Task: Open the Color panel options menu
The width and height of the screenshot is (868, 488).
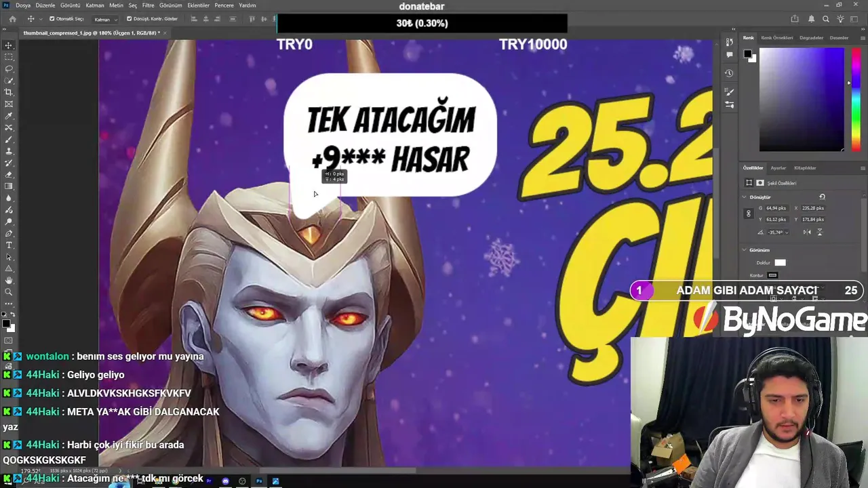Action: point(863,38)
